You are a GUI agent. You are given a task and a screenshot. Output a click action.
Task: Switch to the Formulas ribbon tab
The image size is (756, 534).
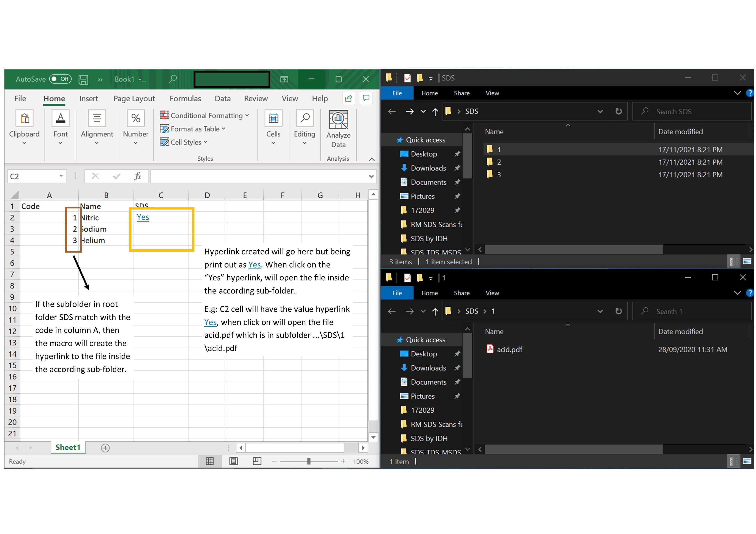click(185, 98)
